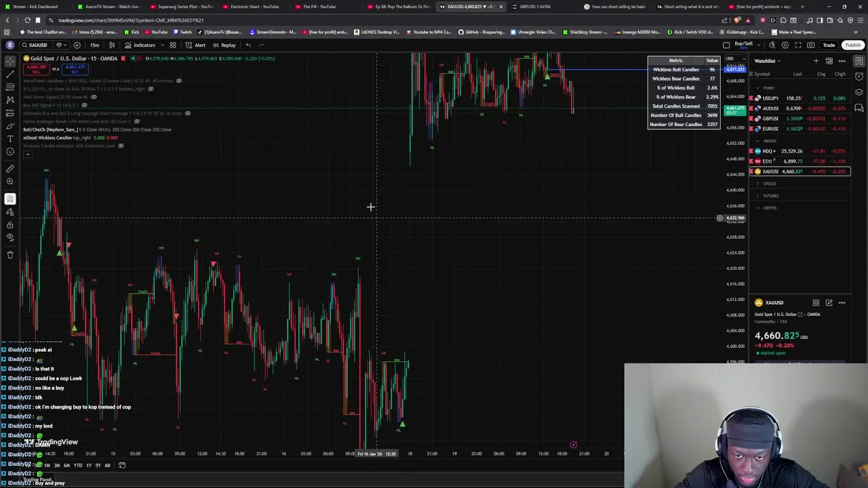The width and height of the screenshot is (868, 488).
Task: Select the ruler measure tool
Action: tap(10, 169)
